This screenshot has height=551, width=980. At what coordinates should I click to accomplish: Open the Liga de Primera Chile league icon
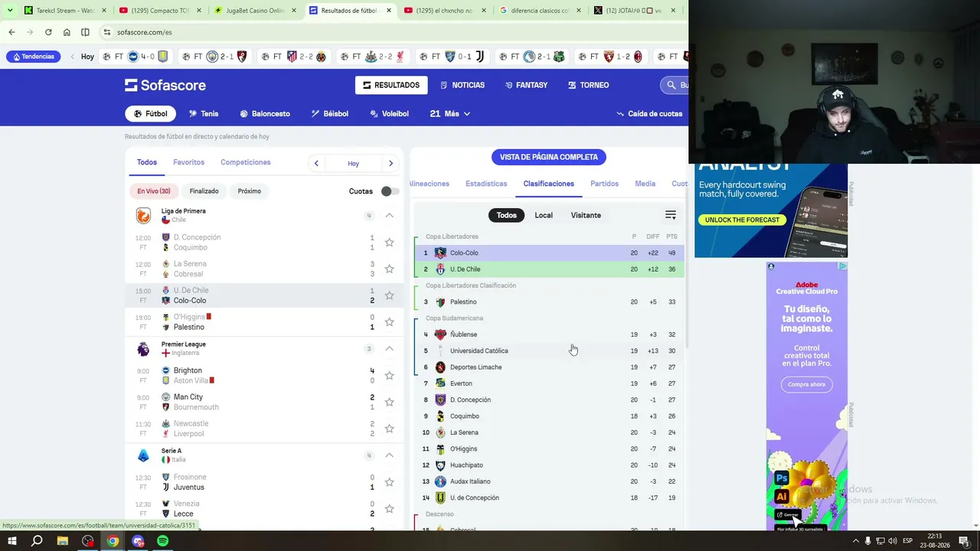point(143,216)
